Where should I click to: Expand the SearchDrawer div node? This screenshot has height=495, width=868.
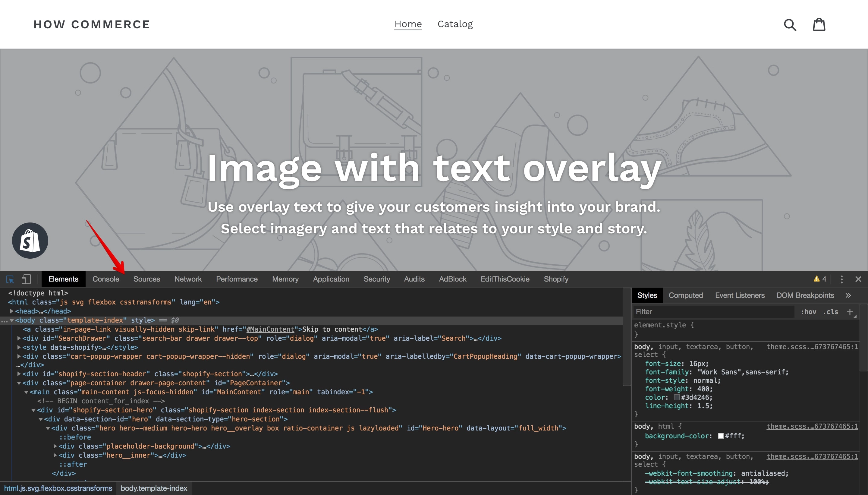tap(19, 338)
